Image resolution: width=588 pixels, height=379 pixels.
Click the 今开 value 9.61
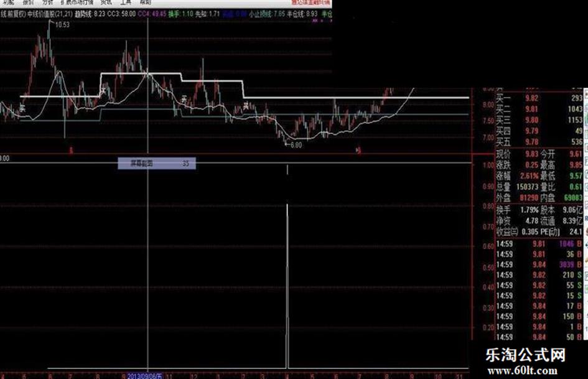pos(576,154)
